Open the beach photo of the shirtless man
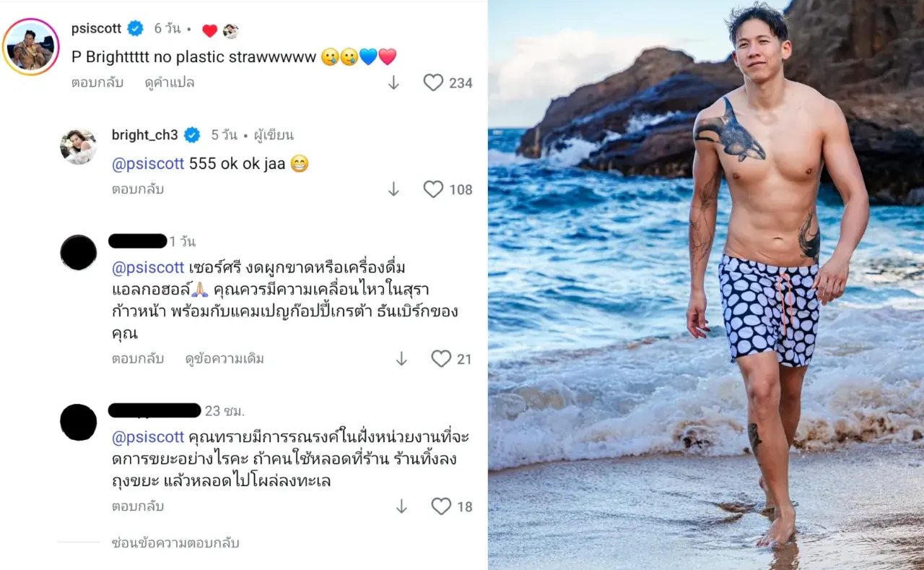Viewport: 924px width, 570px height. coord(706,285)
